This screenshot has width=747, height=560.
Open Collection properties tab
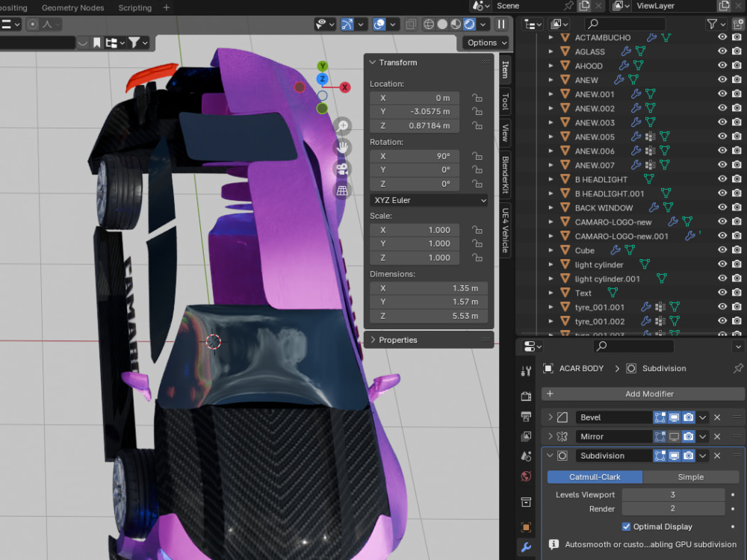click(x=527, y=502)
